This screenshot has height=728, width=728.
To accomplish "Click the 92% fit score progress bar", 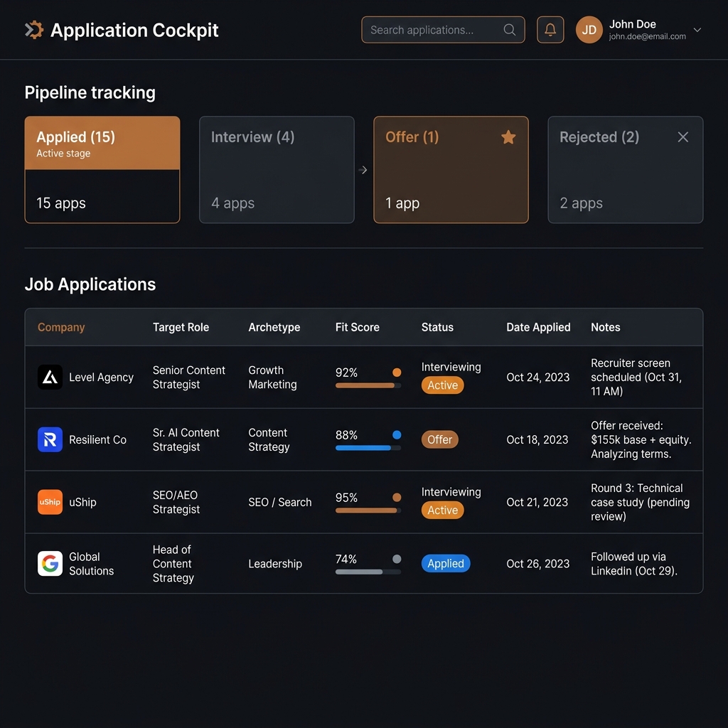I will pos(368,385).
